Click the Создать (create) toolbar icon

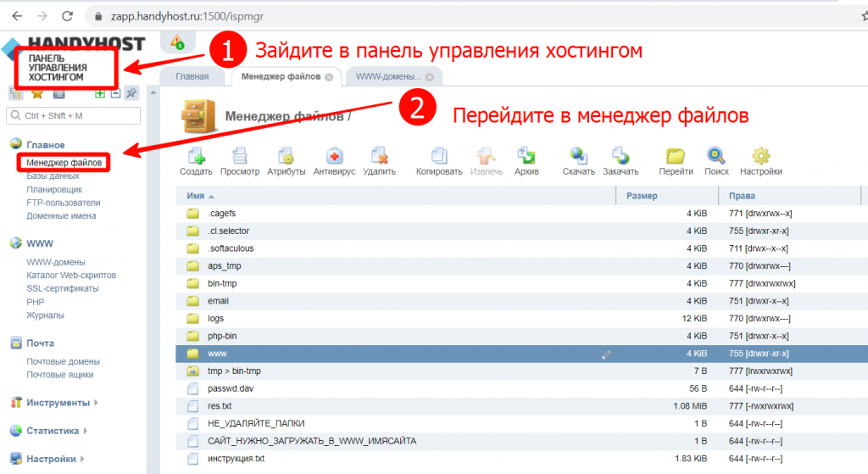coord(196,157)
